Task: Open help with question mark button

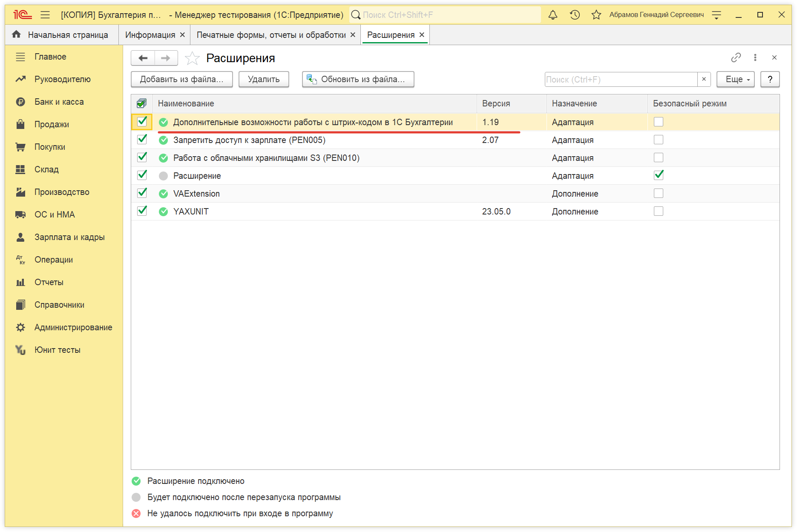Action: click(x=770, y=79)
